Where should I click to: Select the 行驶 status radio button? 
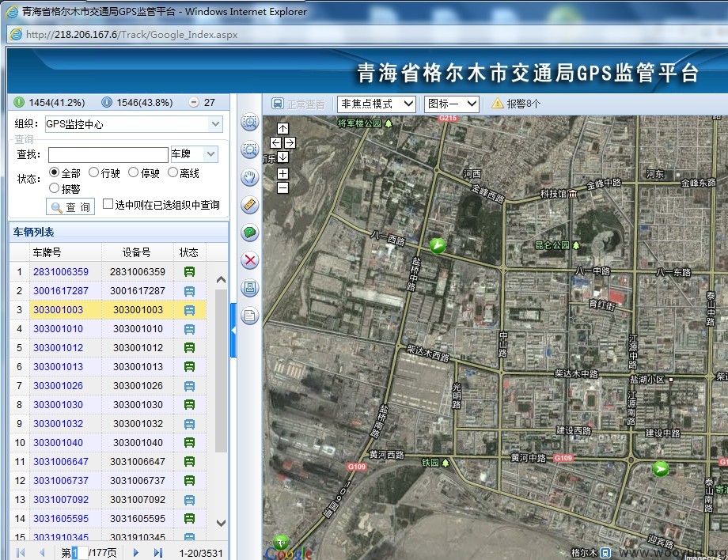[x=93, y=172]
